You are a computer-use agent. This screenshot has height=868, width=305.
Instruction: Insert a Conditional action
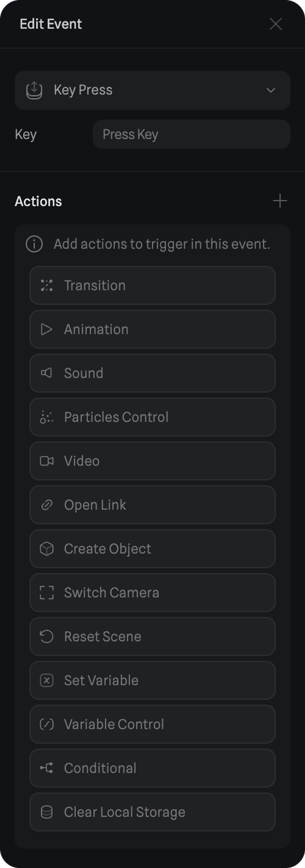(x=152, y=768)
